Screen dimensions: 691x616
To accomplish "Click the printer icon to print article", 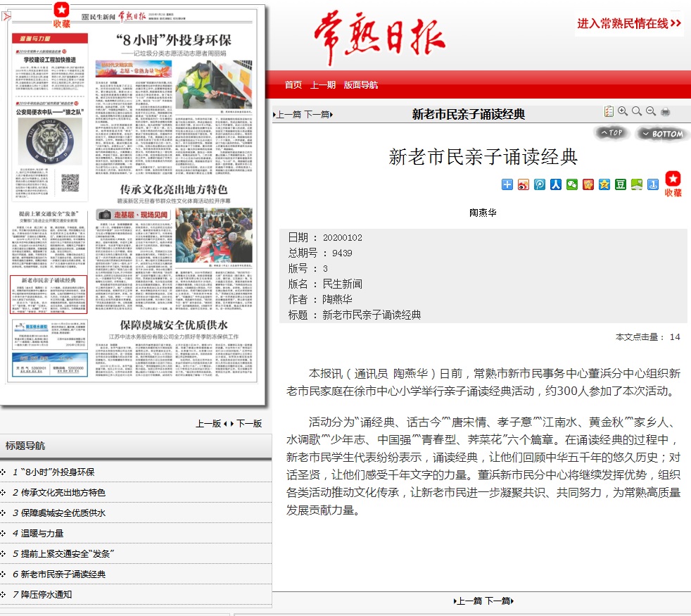I will (666, 111).
